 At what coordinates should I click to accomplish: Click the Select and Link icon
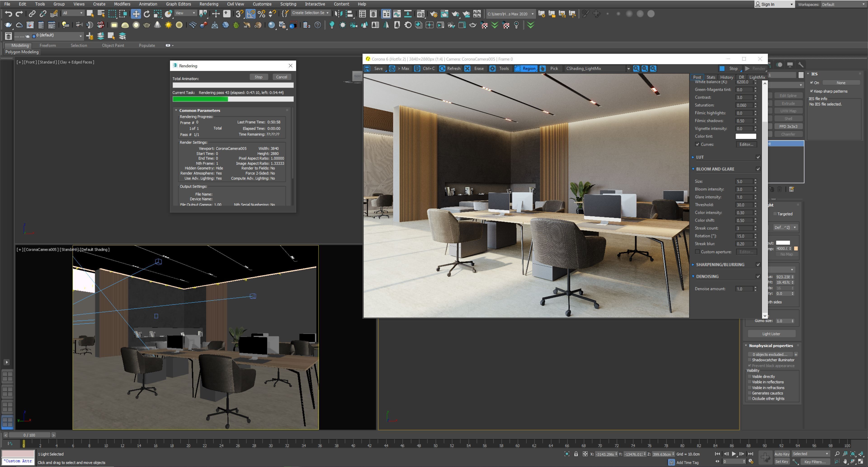click(32, 14)
